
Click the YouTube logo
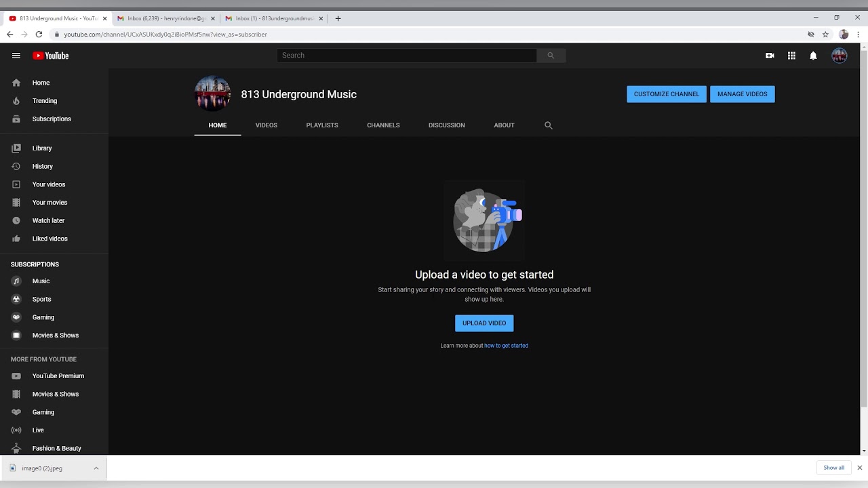pos(51,56)
